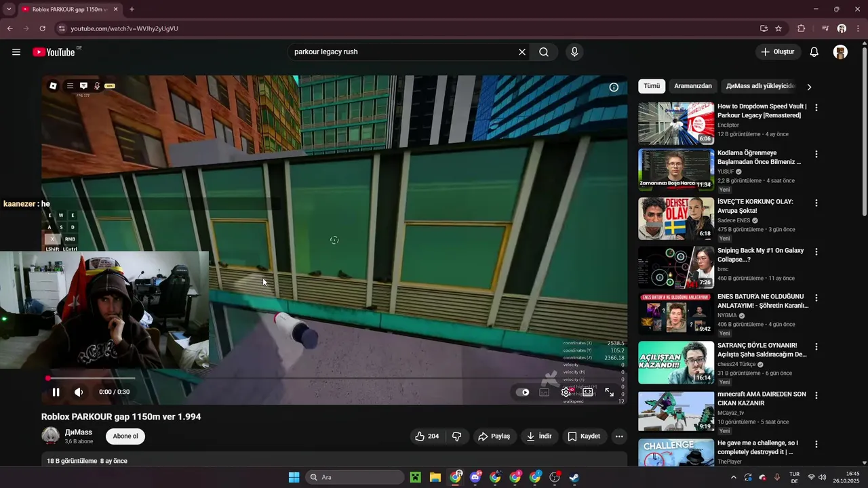Pause the video
This screenshot has height=488, width=868.
pyautogui.click(x=56, y=392)
